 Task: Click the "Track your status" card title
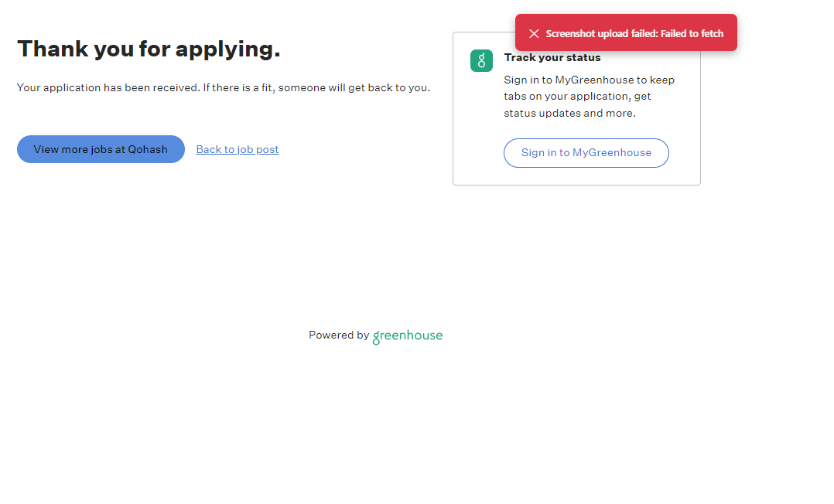(552, 57)
